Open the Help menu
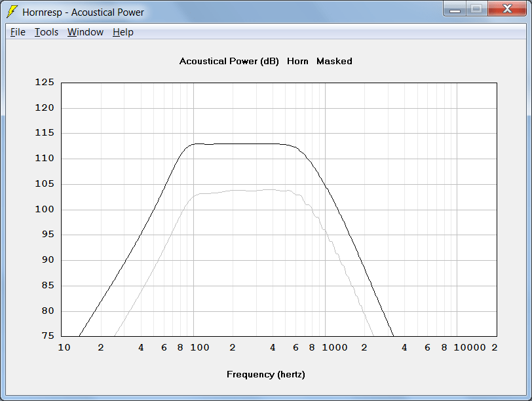 click(123, 32)
